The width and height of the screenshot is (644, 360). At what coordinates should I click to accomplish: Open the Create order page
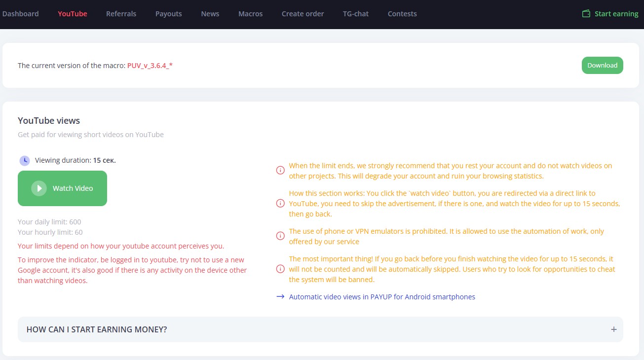[303, 14]
